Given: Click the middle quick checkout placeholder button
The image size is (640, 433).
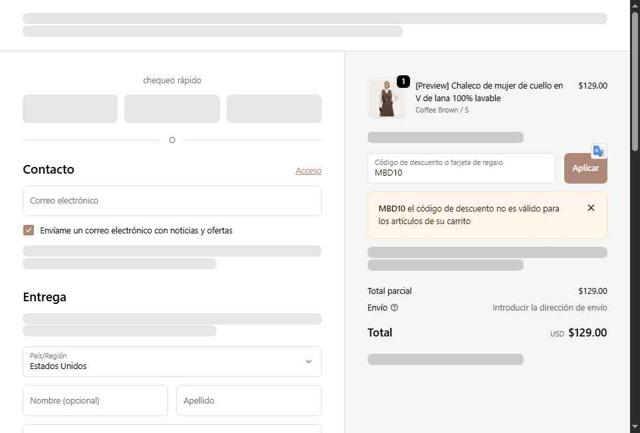Looking at the screenshot, I should pos(172,109).
